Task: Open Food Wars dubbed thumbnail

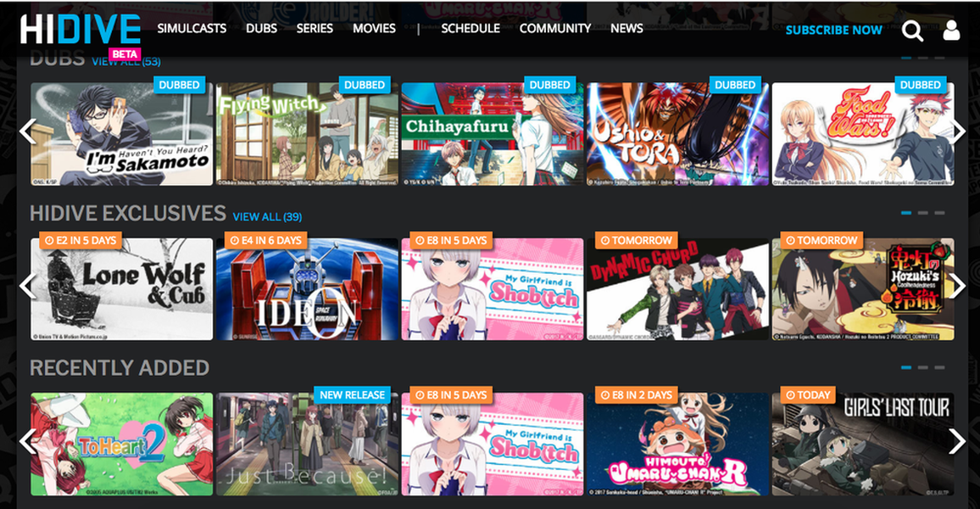Action: [x=863, y=134]
